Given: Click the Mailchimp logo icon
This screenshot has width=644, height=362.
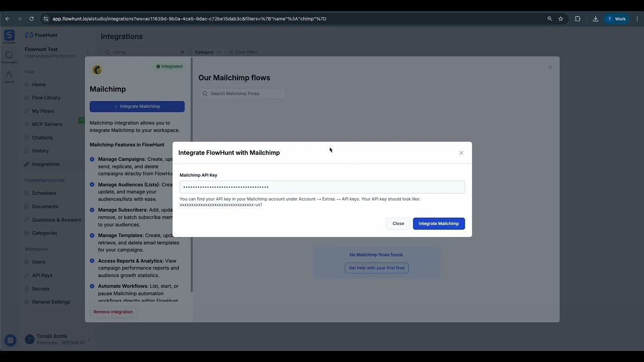Looking at the screenshot, I should (97, 70).
